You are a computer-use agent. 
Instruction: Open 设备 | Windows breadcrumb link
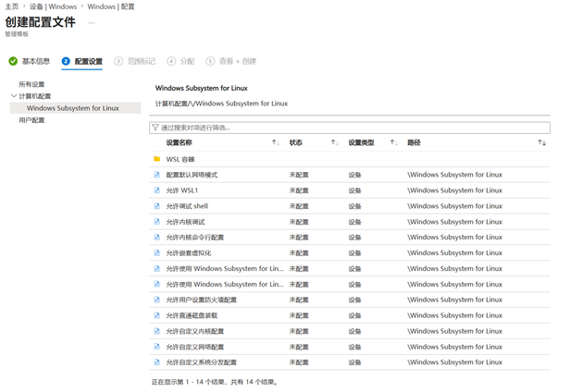click(53, 6)
